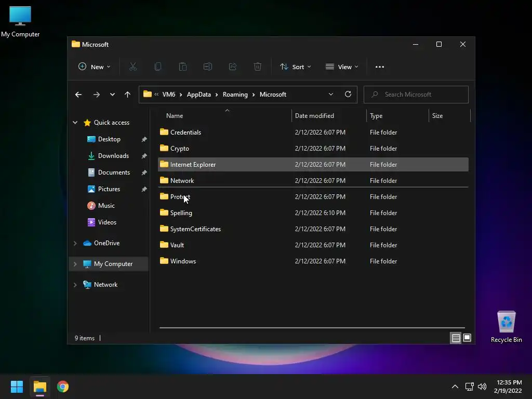Click the horizontal scrollbar of file list
Viewport: 532px width, 399px height.
(312, 328)
